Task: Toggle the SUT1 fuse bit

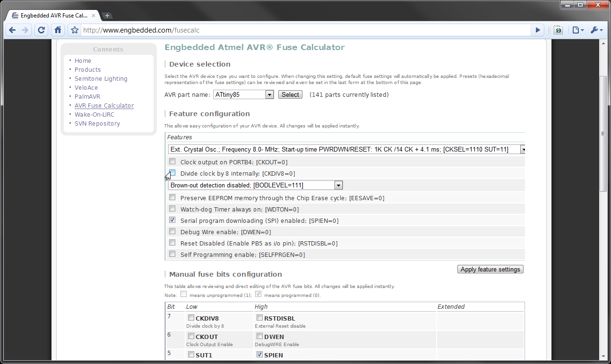Action: [x=191, y=354]
